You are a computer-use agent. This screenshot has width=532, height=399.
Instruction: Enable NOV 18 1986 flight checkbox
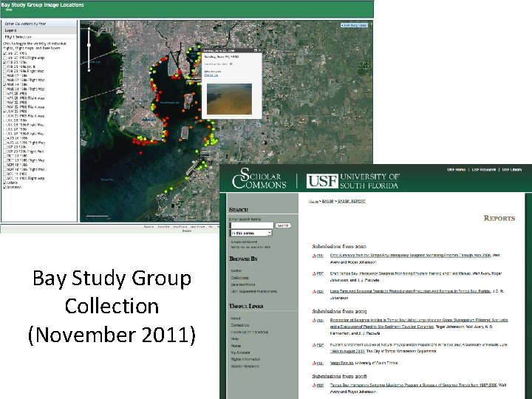pos(4,165)
